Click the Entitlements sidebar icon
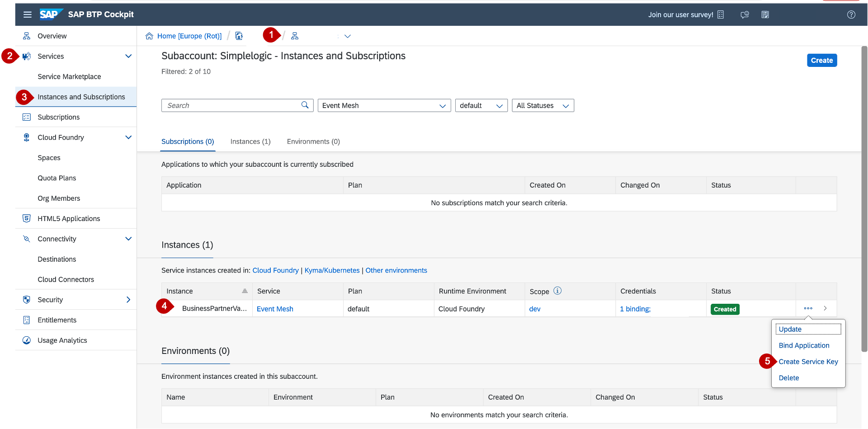This screenshot has width=868, height=429. coord(27,320)
